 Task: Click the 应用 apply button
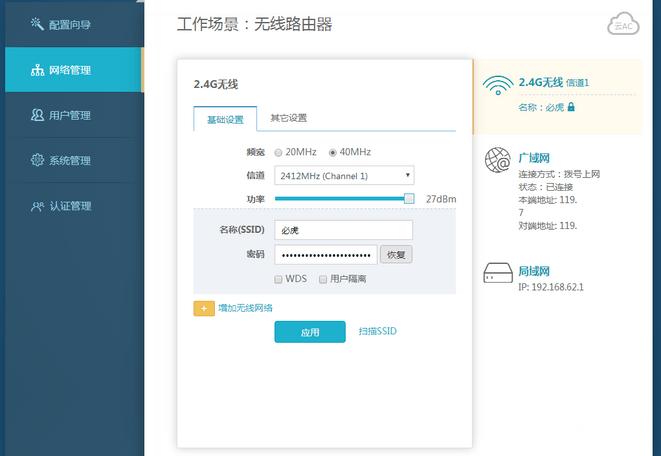click(x=310, y=332)
